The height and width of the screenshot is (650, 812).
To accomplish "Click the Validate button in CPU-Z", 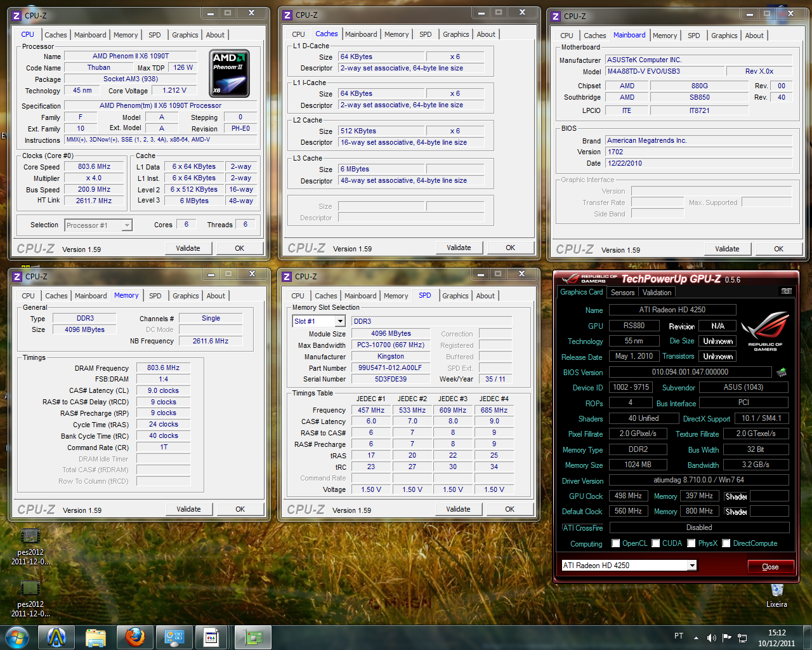I will pos(188,248).
